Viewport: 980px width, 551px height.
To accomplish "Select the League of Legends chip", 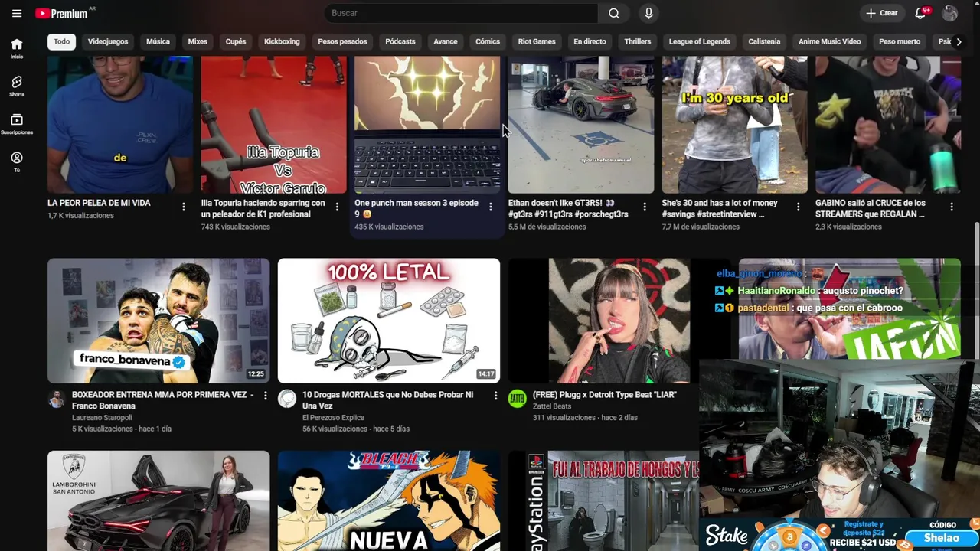I will coord(700,41).
